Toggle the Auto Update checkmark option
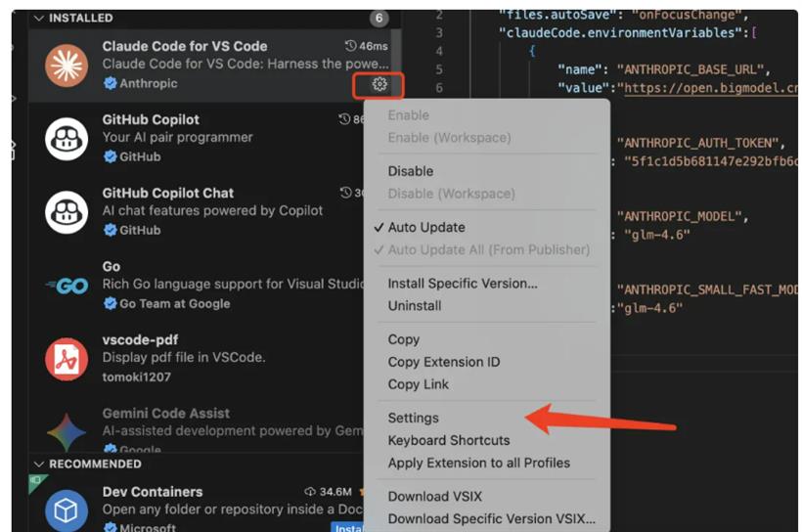This screenshot has height=532, width=802. tap(426, 227)
